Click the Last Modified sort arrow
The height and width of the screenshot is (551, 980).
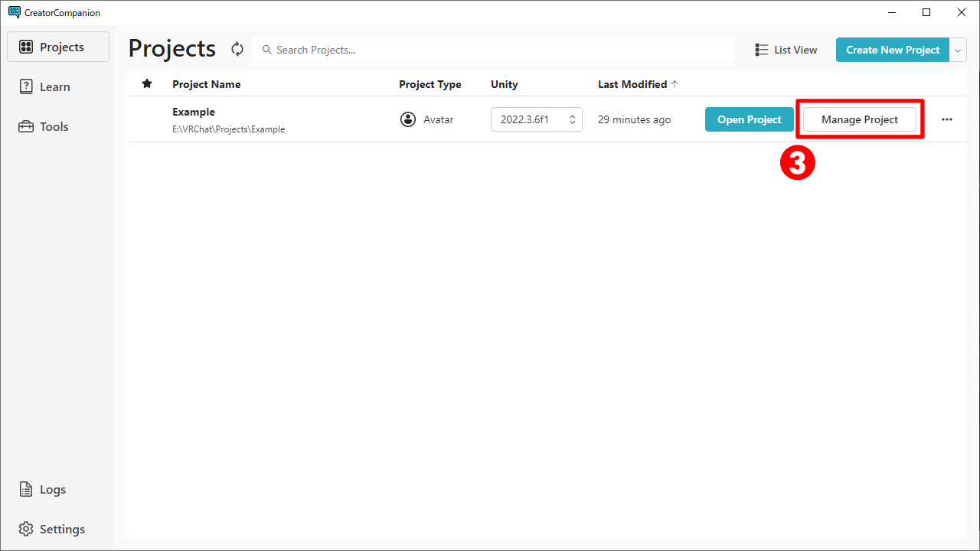coord(675,84)
